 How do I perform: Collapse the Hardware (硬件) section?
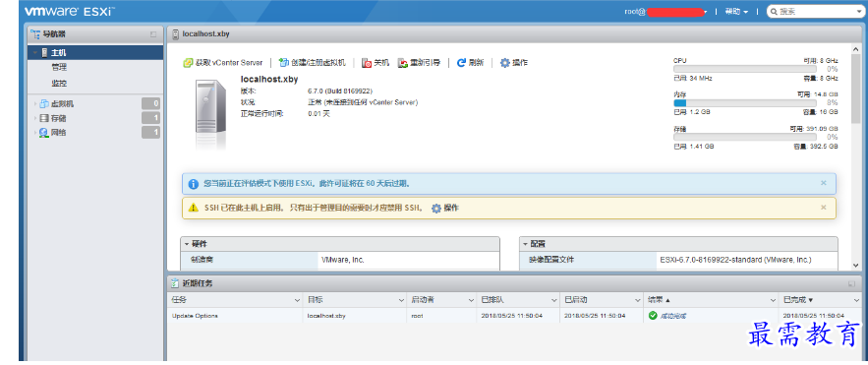187,244
